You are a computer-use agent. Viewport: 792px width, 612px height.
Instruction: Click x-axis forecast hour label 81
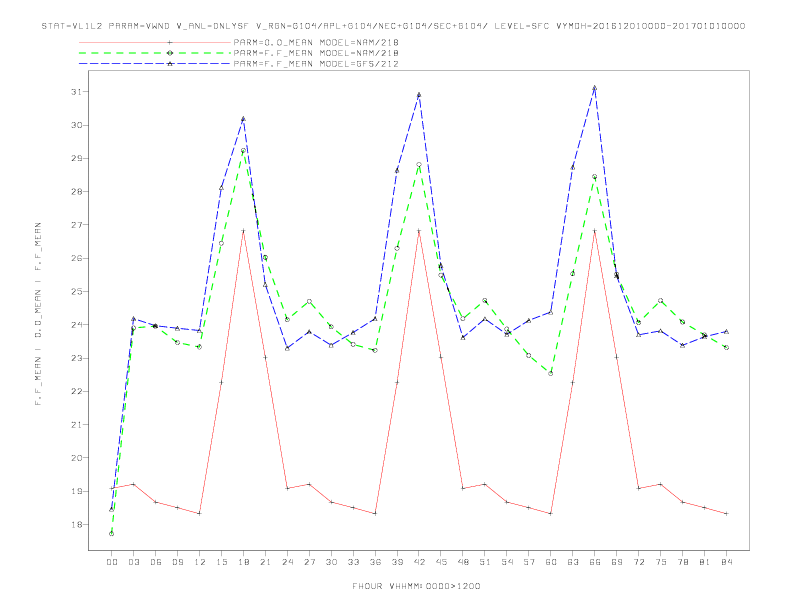click(x=705, y=562)
